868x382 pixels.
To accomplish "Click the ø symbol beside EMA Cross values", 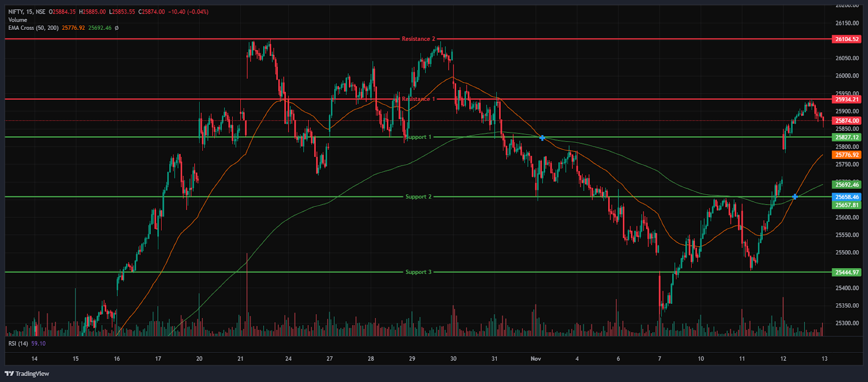I will [x=117, y=28].
